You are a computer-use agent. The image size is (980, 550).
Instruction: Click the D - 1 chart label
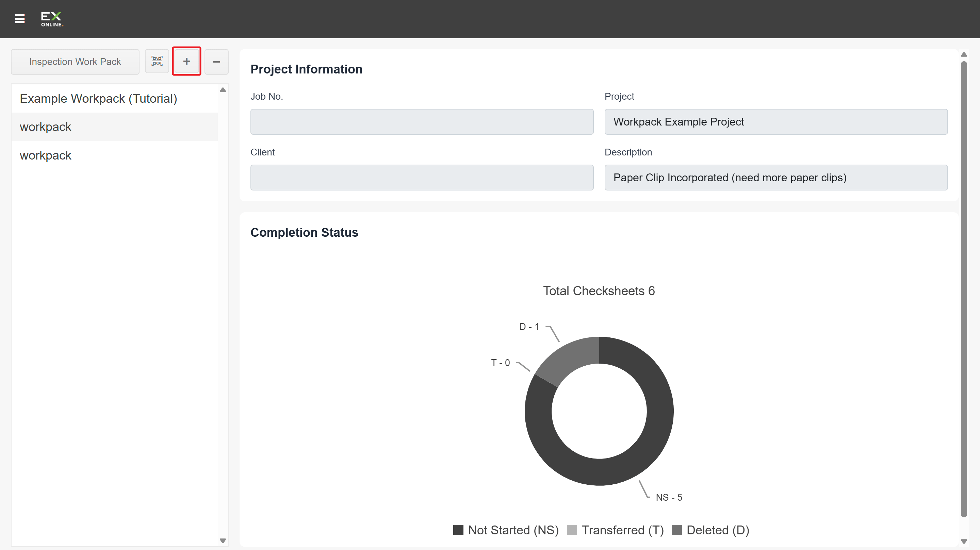[529, 327]
